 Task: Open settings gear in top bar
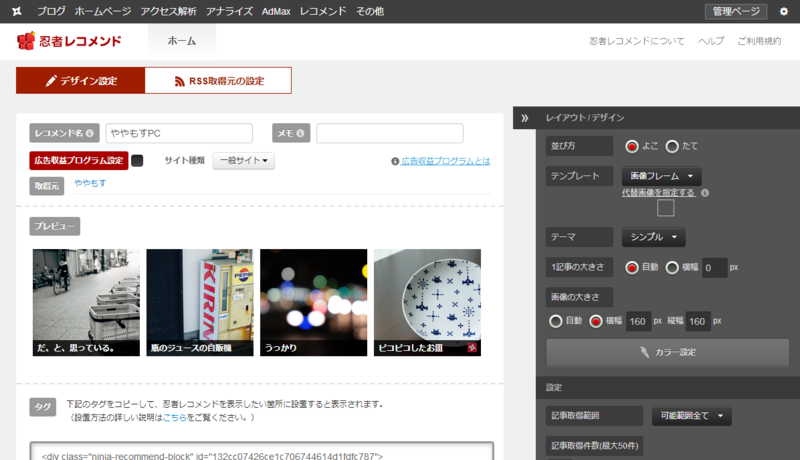(784, 11)
